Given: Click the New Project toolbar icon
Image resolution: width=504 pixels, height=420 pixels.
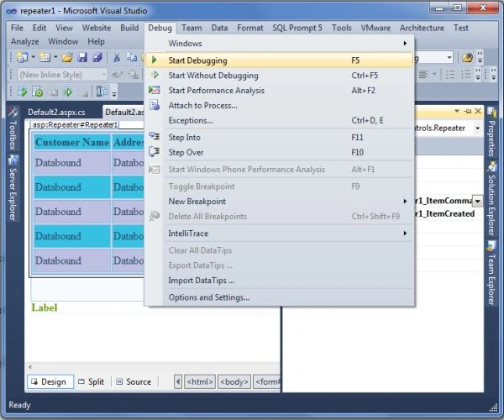Looking at the screenshot, I should (23, 57).
